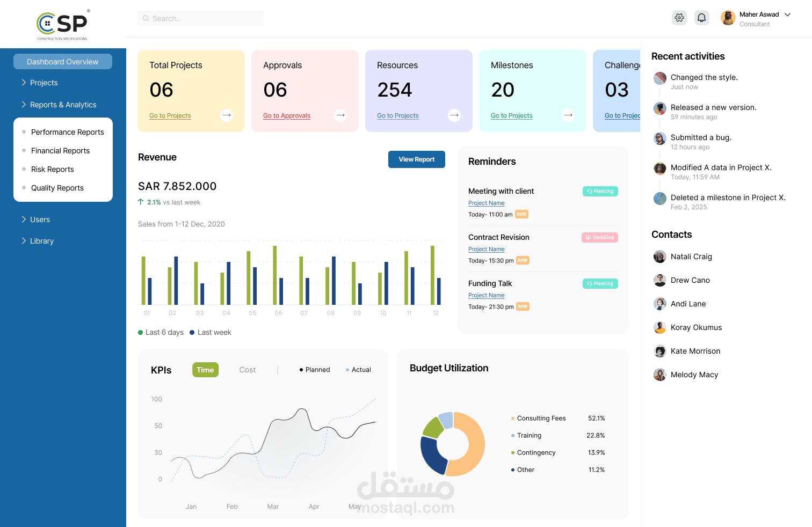Image resolution: width=812 pixels, height=527 pixels.
Task: Switch to the Cost KPI tab
Action: click(248, 370)
